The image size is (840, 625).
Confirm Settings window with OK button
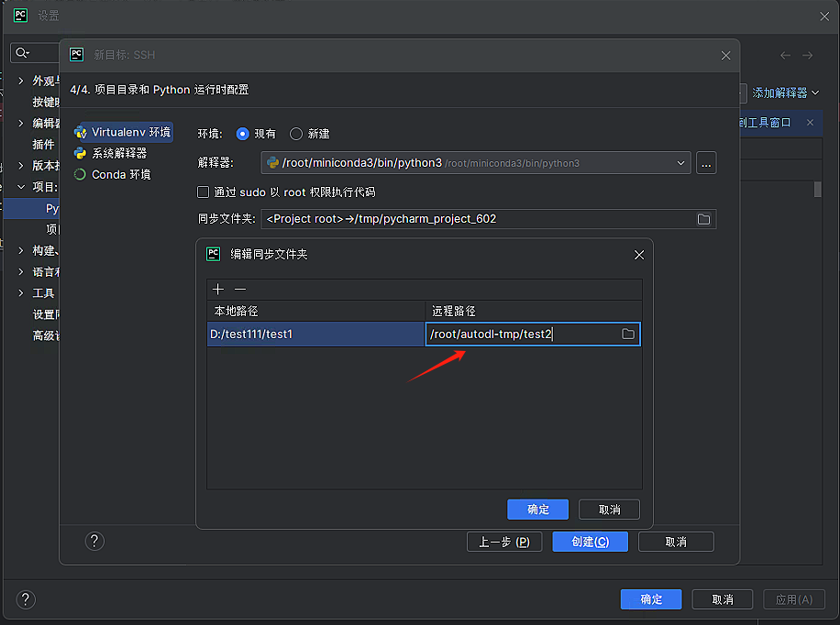point(651,599)
